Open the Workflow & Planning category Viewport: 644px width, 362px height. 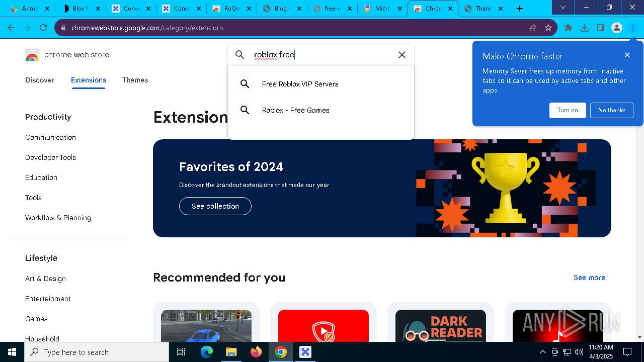pyautogui.click(x=58, y=218)
